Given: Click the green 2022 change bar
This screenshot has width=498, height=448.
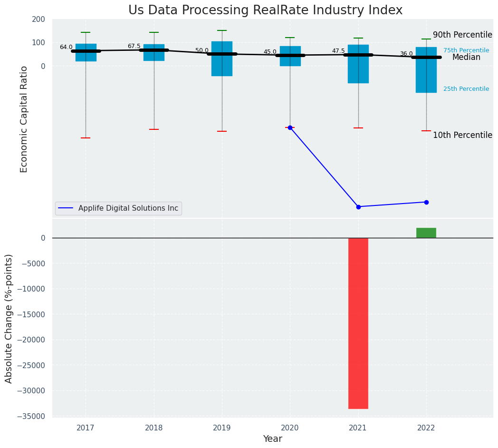Looking at the screenshot, I should point(426,233).
